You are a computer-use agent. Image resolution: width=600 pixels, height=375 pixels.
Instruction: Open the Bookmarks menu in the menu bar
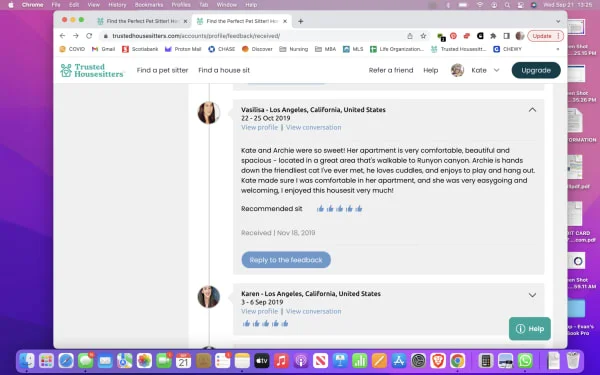tap(149, 5)
